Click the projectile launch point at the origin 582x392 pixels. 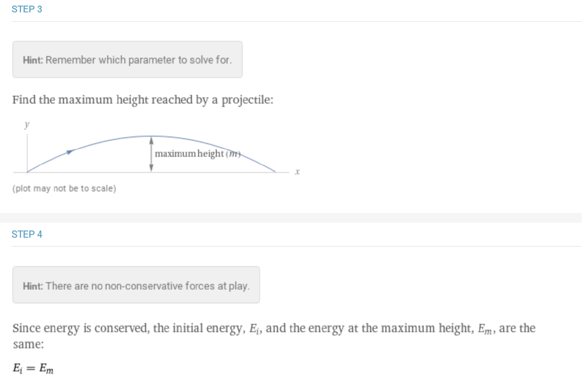point(27,172)
